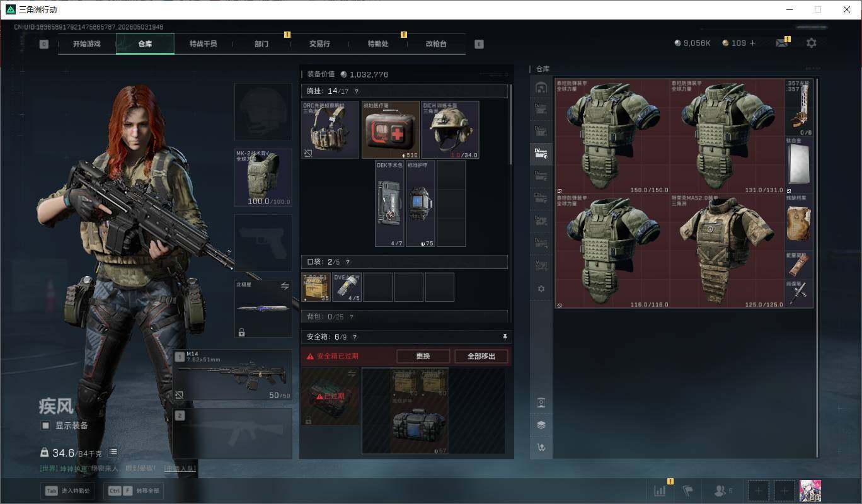Click the flag icon in bottom bar
Image resolution: width=862 pixels, height=504 pixels.
coord(688,491)
